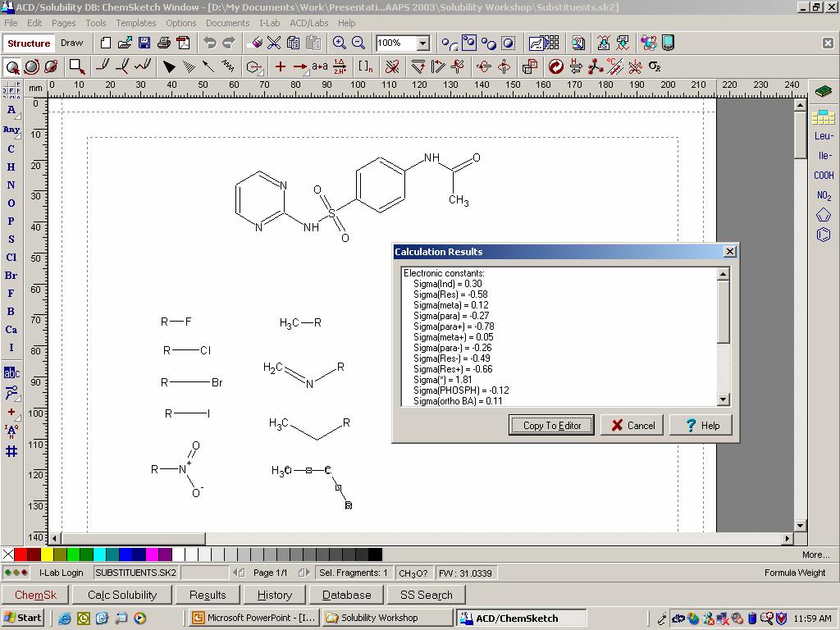Switch to Draw mode
The height and width of the screenshot is (630, 840).
coord(72,43)
